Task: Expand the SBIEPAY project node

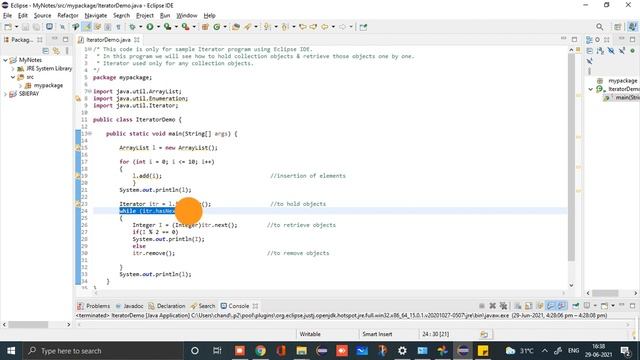Action: click(x=5, y=94)
